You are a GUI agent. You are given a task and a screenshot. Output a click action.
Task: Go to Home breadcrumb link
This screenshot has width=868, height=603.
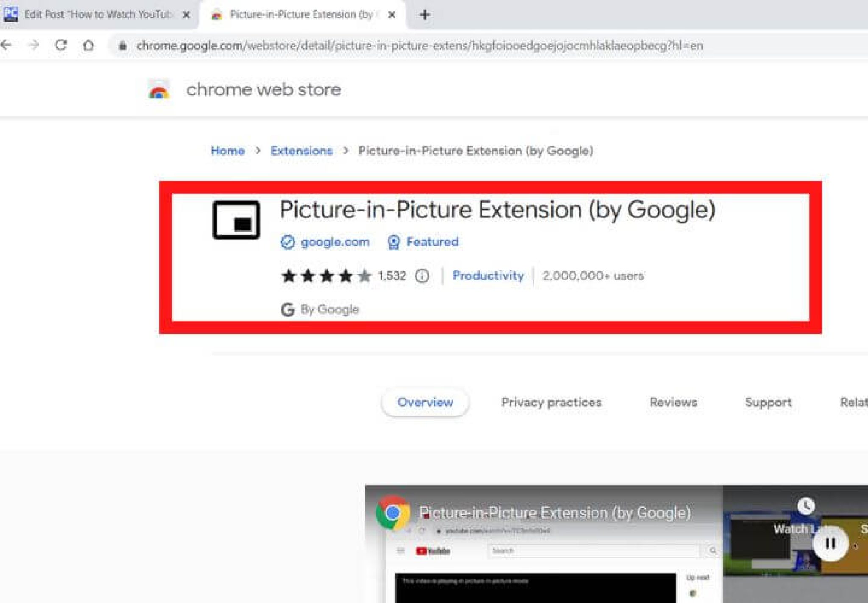(x=228, y=151)
